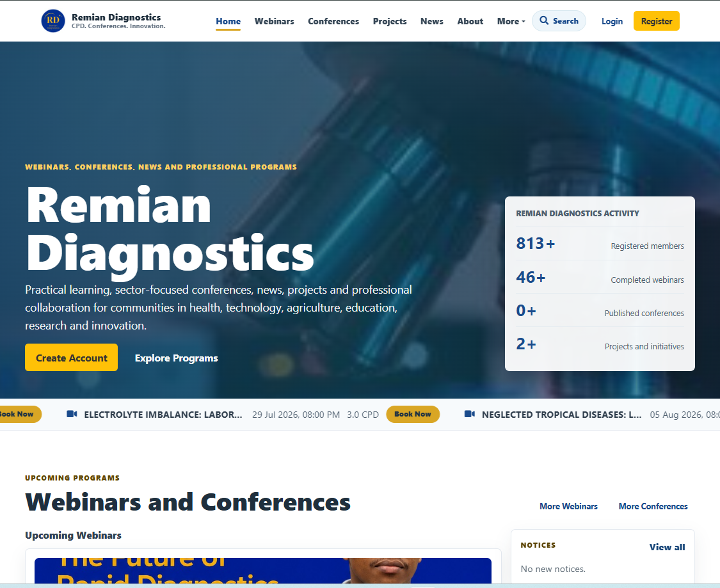Click the 3.0 CPD label

[x=363, y=415]
